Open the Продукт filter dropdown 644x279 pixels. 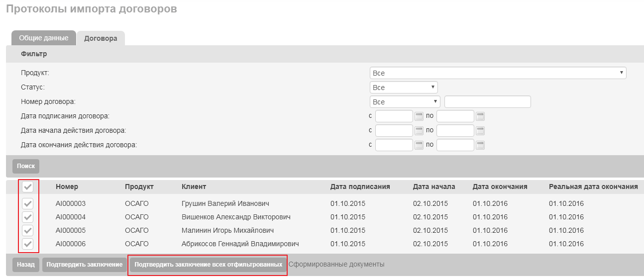(x=498, y=73)
